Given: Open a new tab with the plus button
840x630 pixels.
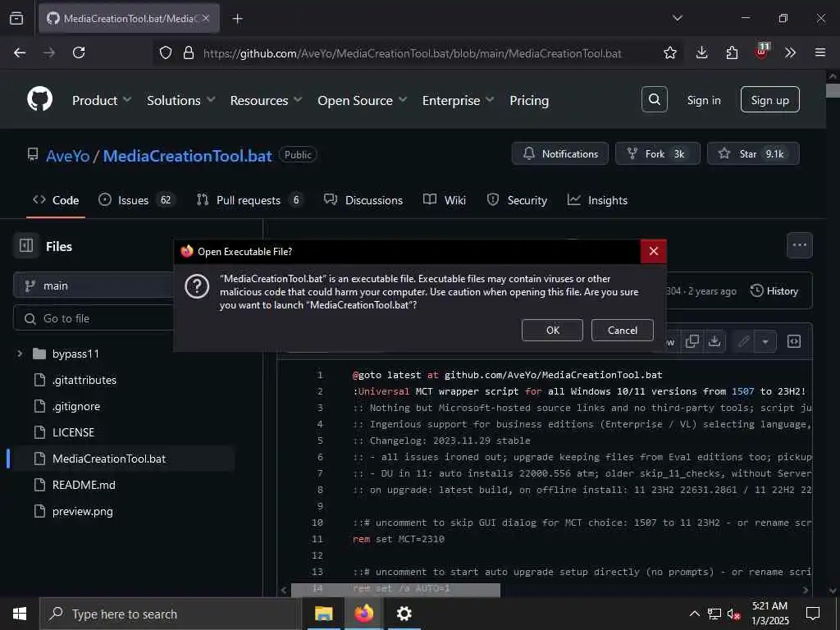Looking at the screenshot, I should click(237, 19).
